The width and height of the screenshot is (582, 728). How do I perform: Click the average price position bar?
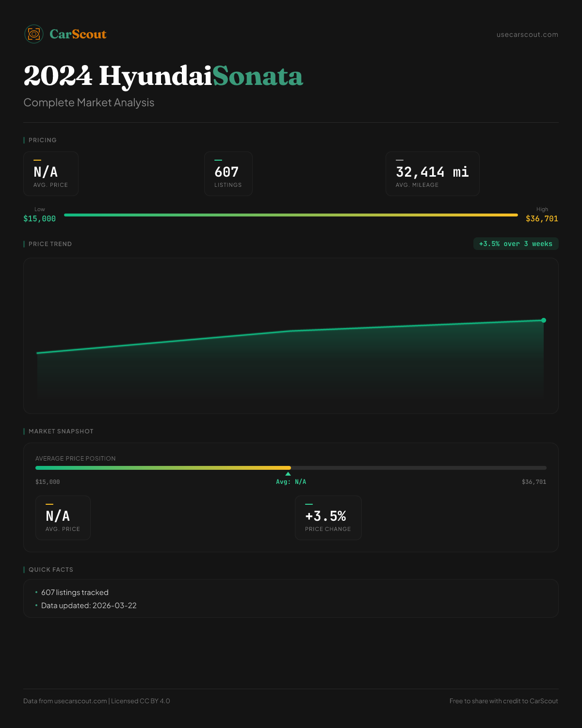(x=291, y=468)
